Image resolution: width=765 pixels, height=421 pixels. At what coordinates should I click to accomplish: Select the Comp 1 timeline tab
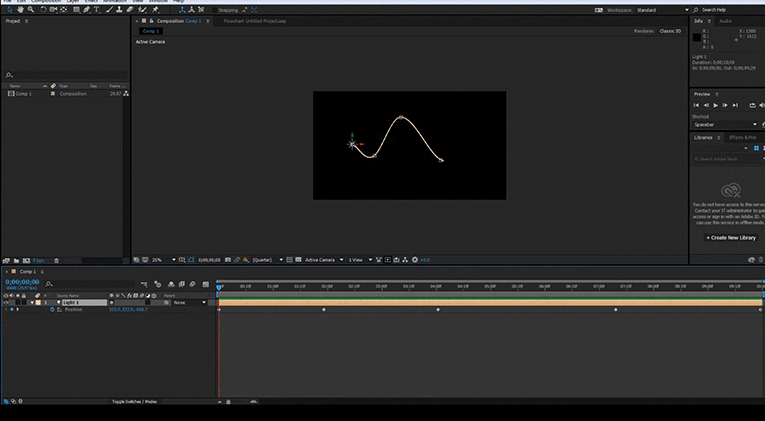[x=27, y=271]
